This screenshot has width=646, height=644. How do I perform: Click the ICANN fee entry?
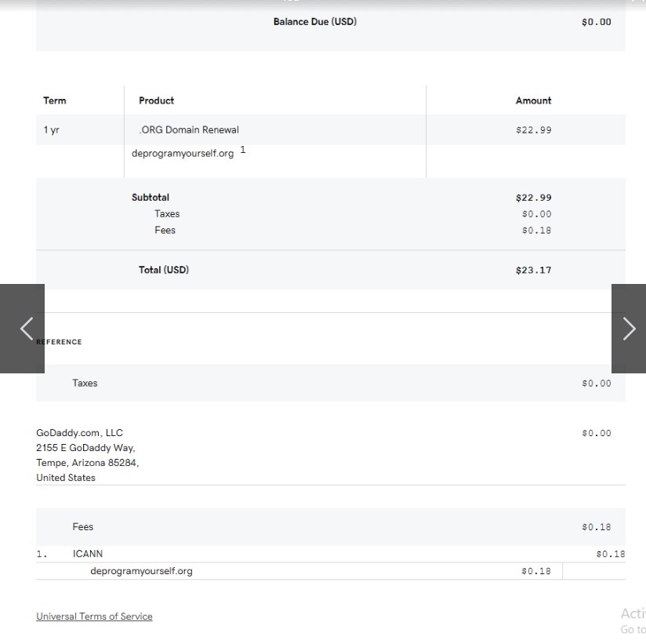[x=88, y=554]
